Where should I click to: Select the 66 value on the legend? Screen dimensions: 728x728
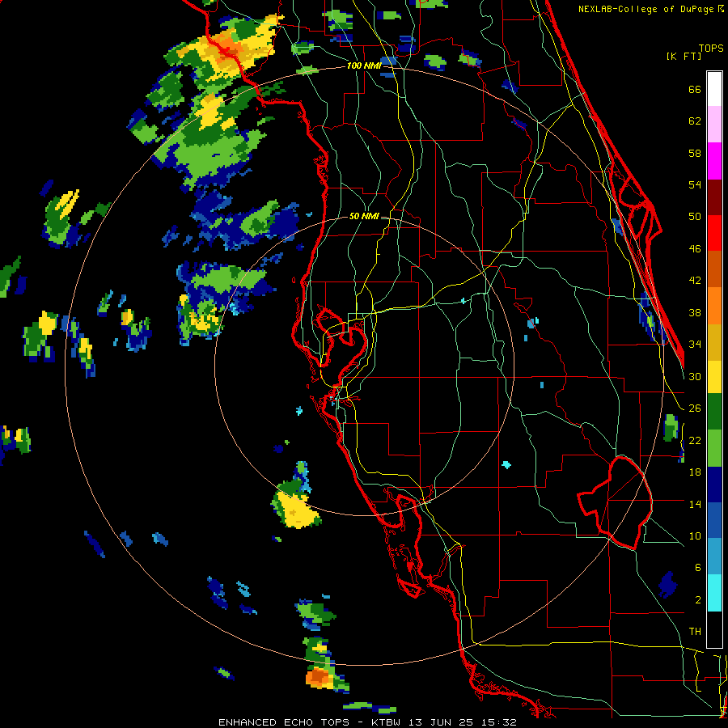coord(695,89)
